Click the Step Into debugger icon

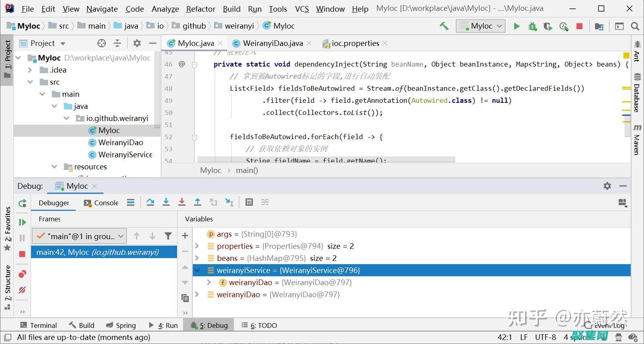(166, 202)
